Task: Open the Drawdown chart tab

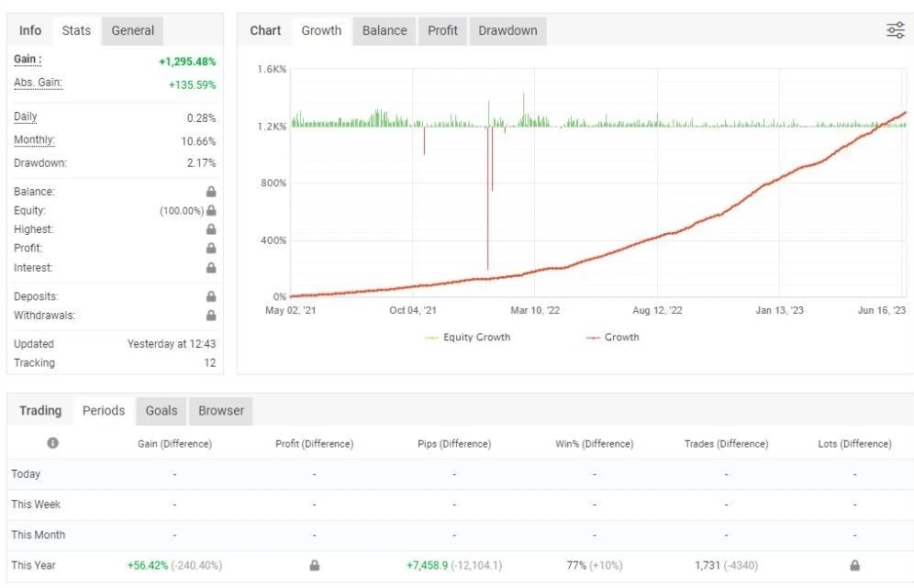Action: [x=507, y=31]
